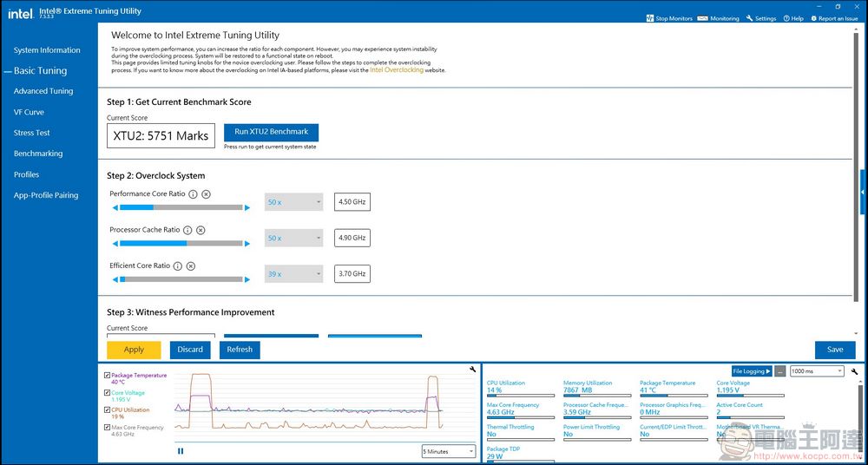
Task: Select Basic Tuning in the sidebar
Action: pyautogui.click(x=41, y=71)
